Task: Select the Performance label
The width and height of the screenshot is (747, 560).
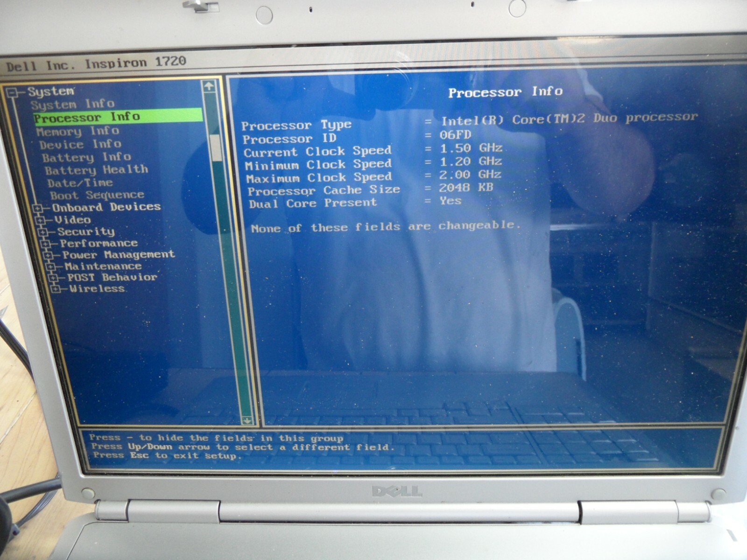Action: pyautogui.click(x=99, y=243)
